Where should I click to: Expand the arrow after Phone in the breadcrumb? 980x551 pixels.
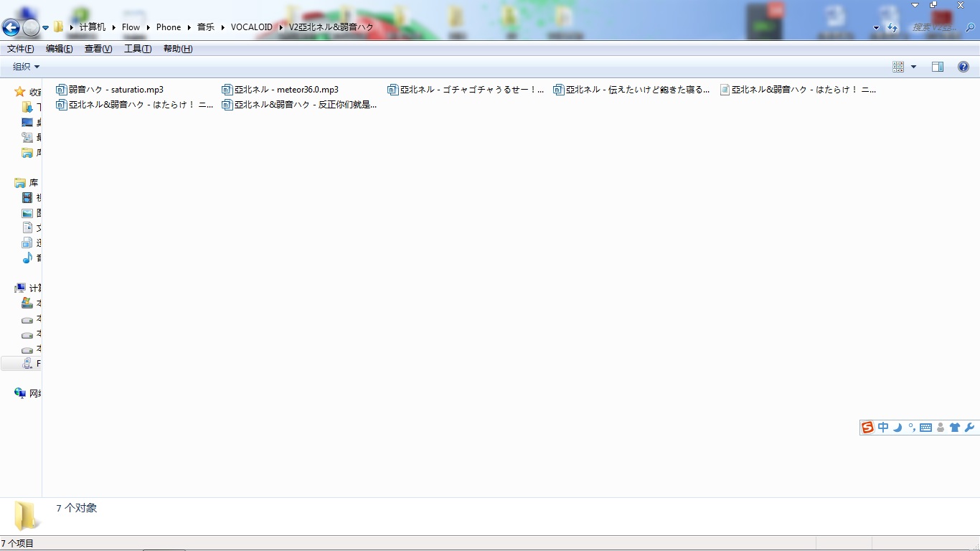[189, 27]
